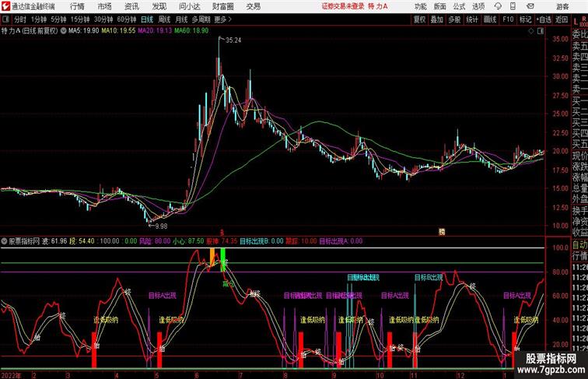Click 35.24 high price label
The width and height of the screenshot is (588, 379).
pos(233,40)
